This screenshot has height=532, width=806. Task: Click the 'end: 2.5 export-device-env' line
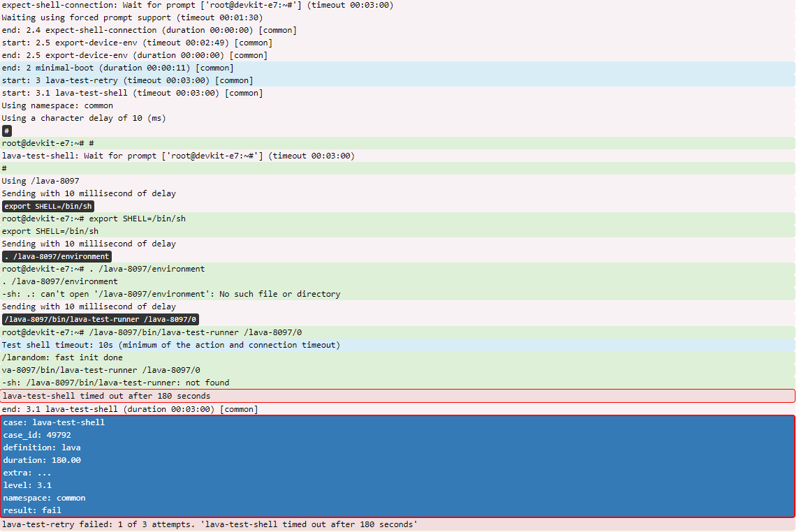click(x=398, y=56)
